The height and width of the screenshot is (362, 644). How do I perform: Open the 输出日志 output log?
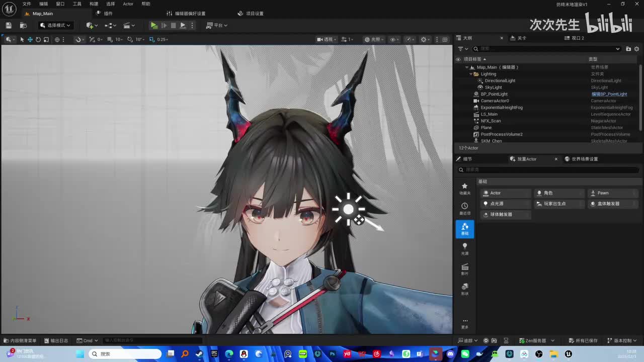click(56, 340)
